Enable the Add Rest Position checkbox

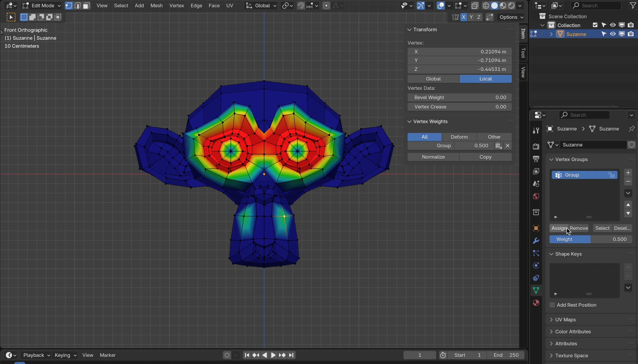click(552, 305)
